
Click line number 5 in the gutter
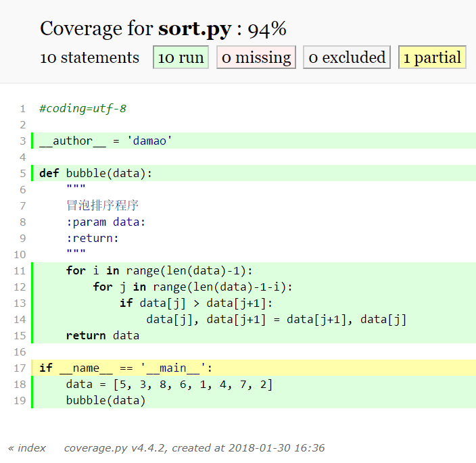coord(23,173)
